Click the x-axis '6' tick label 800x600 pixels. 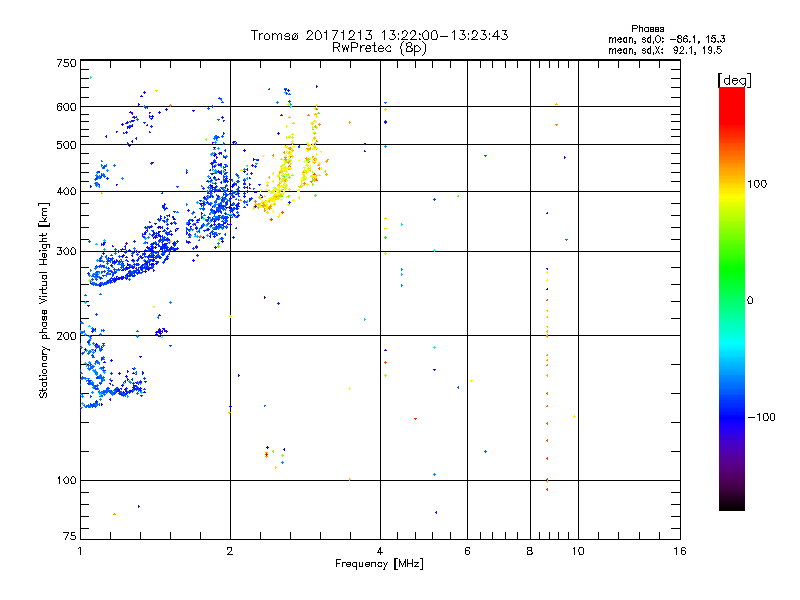467,551
